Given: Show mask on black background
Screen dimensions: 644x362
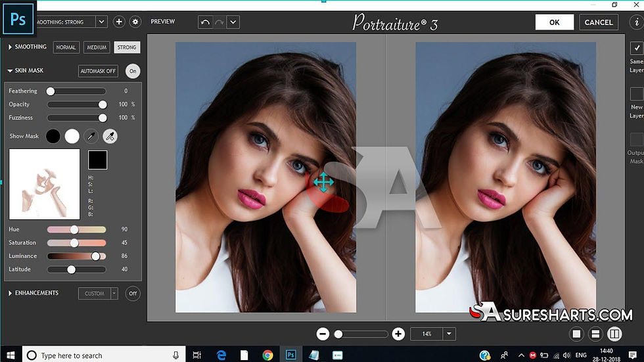Looking at the screenshot, I should point(53,136).
